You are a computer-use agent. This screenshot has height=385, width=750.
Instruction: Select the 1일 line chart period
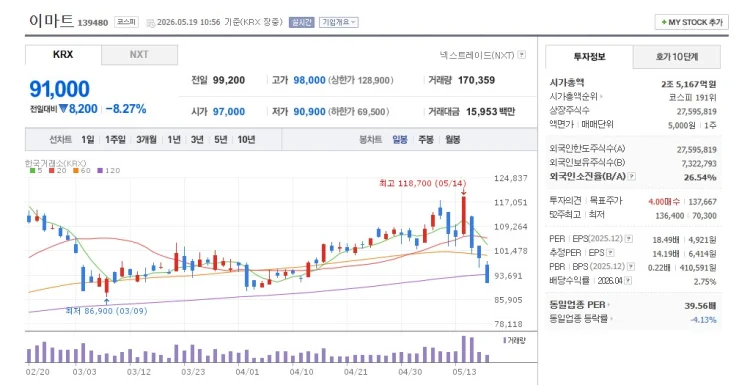tap(88, 140)
